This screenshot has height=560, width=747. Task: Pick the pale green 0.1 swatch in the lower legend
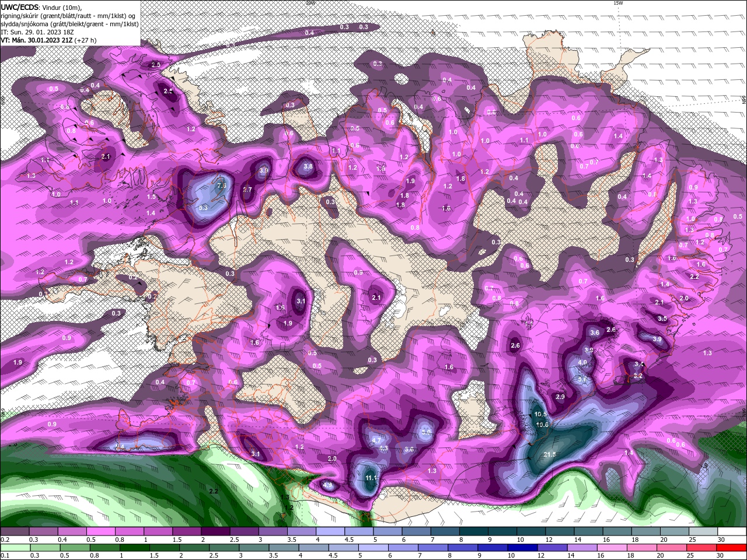(15, 547)
